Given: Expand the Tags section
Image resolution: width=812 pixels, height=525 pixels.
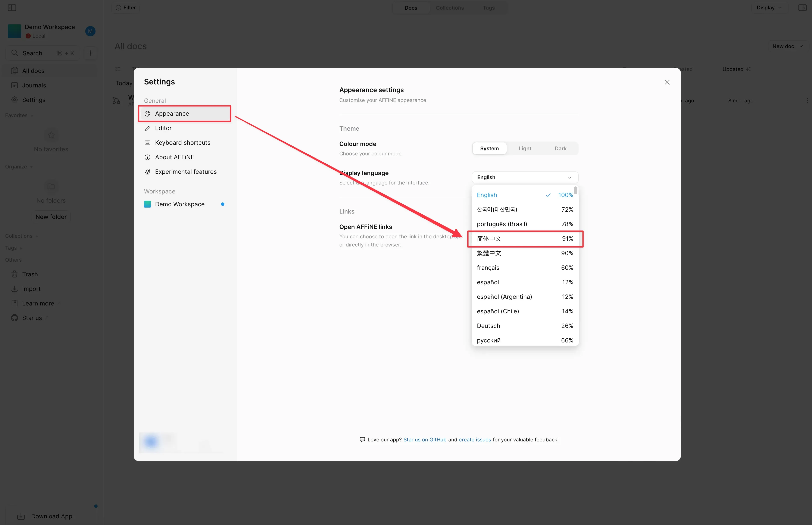Looking at the screenshot, I should click(x=14, y=248).
